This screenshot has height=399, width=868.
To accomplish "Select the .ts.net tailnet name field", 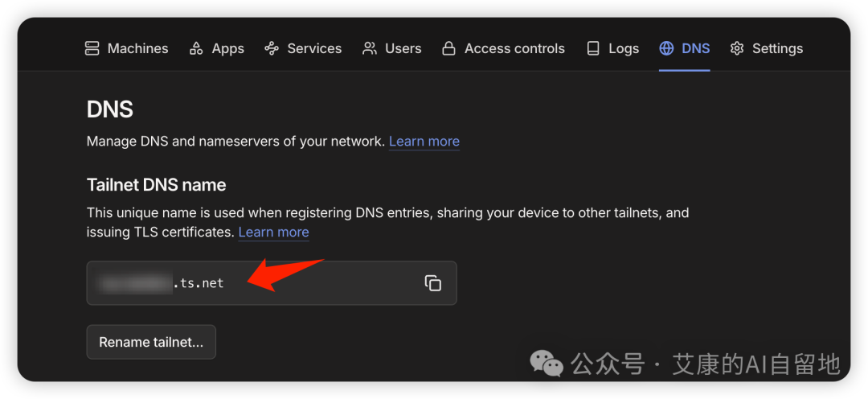I will 272,283.
